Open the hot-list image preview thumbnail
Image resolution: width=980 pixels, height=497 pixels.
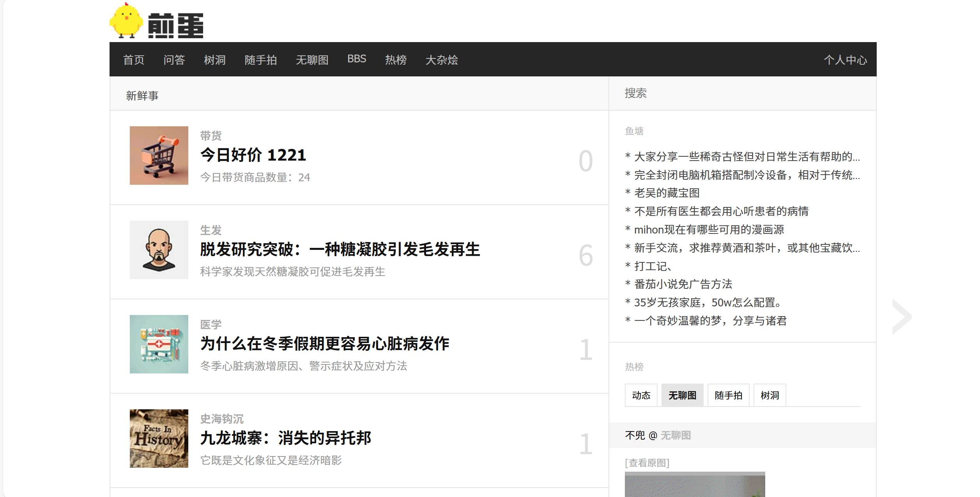pos(695,485)
